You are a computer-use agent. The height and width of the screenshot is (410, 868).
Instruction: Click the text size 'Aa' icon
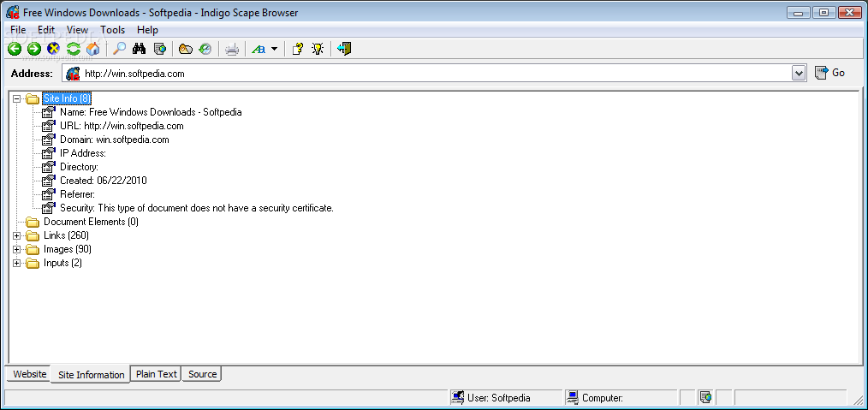coord(259,50)
